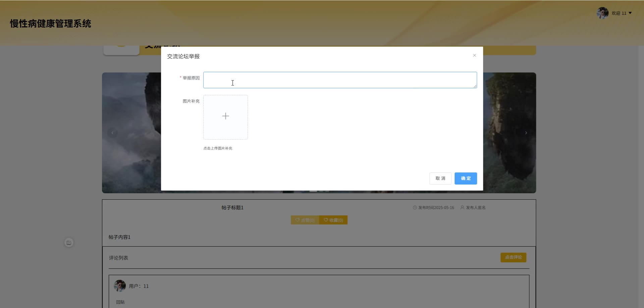Click the floating edit icon on left

[69, 243]
